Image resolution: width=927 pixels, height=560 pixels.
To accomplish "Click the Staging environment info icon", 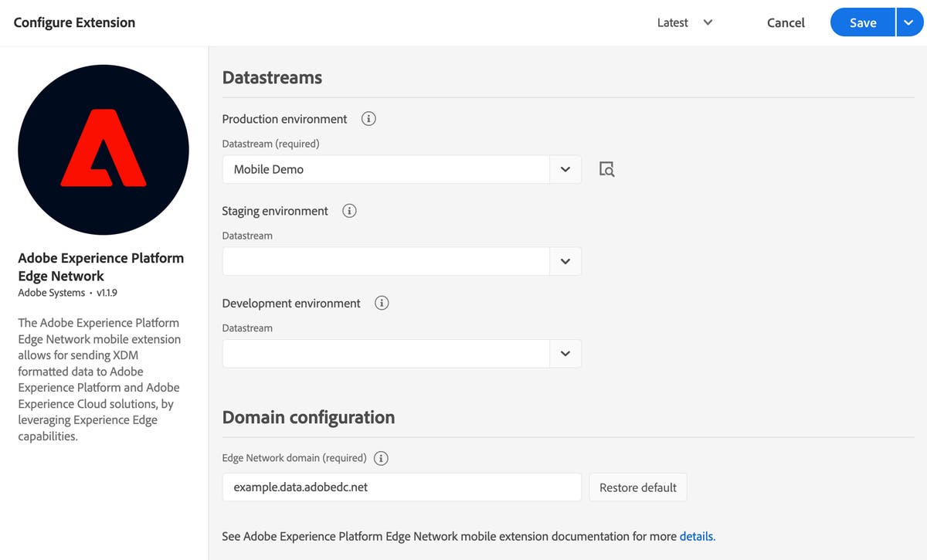I will pos(349,211).
